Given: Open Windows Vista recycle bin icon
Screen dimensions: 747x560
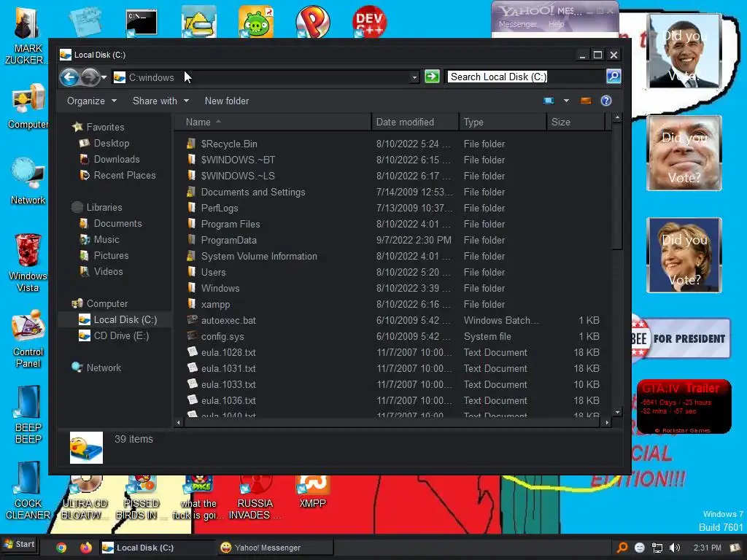Looking at the screenshot, I should click(28, 262).
